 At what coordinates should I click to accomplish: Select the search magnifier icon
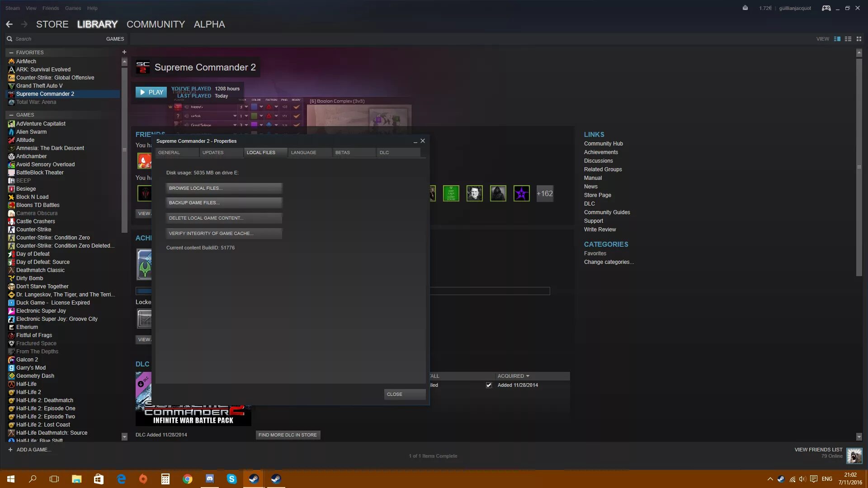point(9,38)
